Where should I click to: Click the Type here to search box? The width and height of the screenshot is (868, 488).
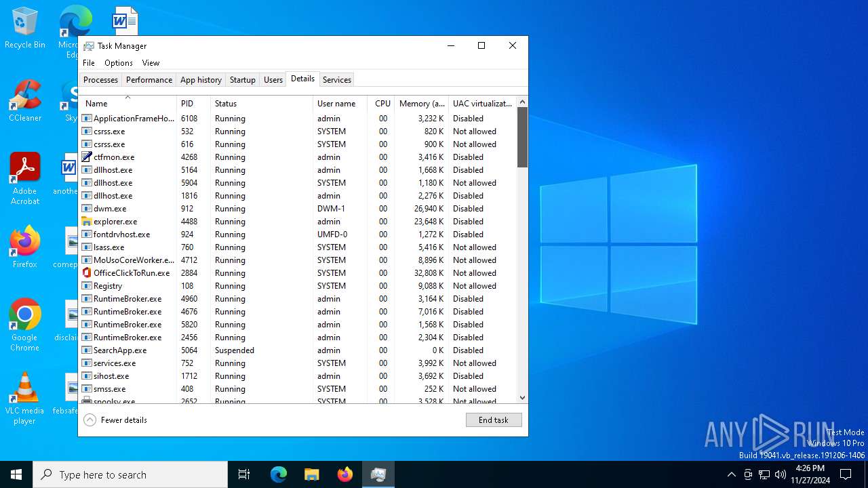(130, 474)
